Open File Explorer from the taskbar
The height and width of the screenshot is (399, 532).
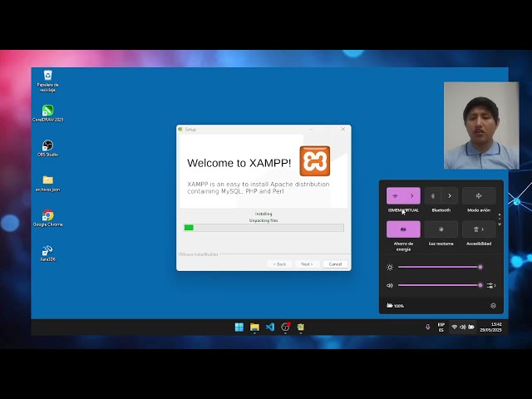tap(254, 327)
